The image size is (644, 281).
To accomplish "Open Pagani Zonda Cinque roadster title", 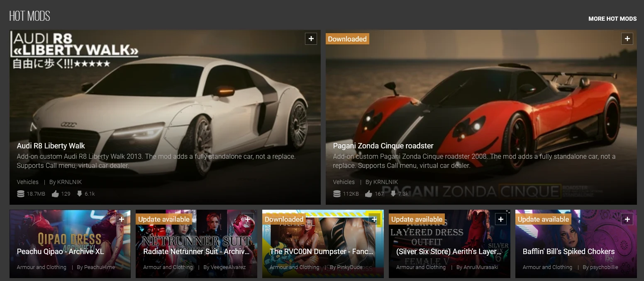I will pos(383,146).
